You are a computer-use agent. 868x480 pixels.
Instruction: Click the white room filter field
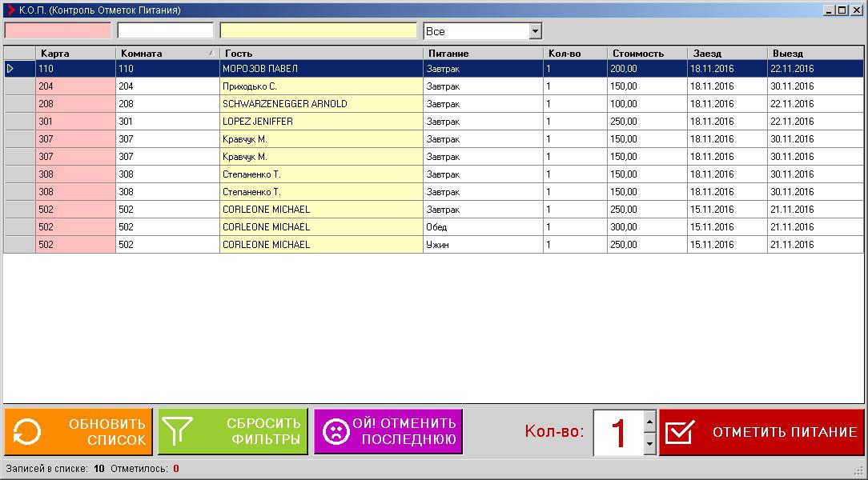(x=165, y=30)
